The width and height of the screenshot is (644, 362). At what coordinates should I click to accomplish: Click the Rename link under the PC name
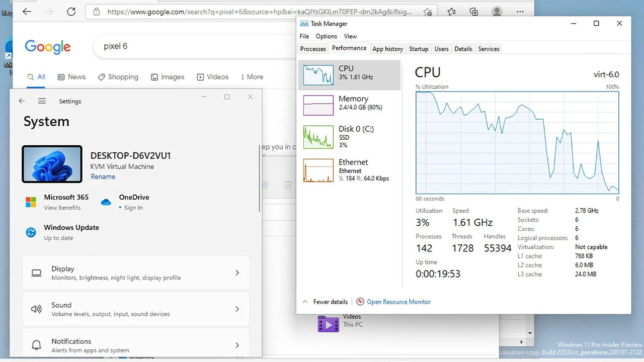[x=103, y=176]
